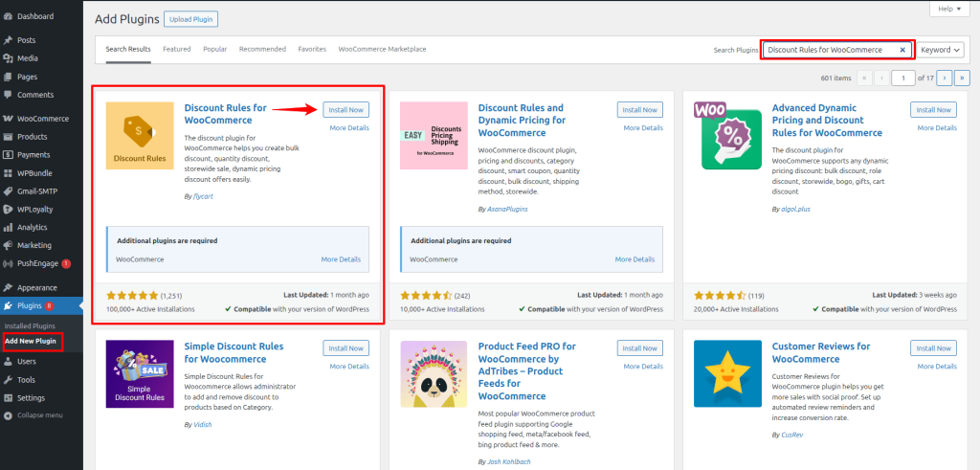980x470 pixels.
Task: Click the current page number field
Action: (903, 78)
